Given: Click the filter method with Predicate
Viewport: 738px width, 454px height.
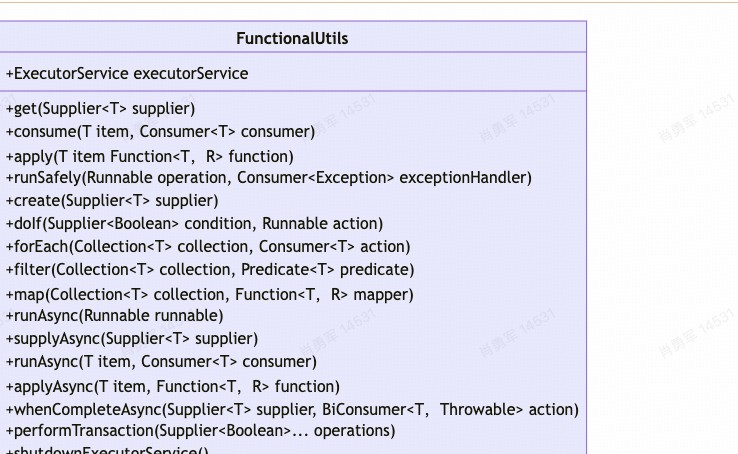Looking at the screenshot, I should coord(210,270).
